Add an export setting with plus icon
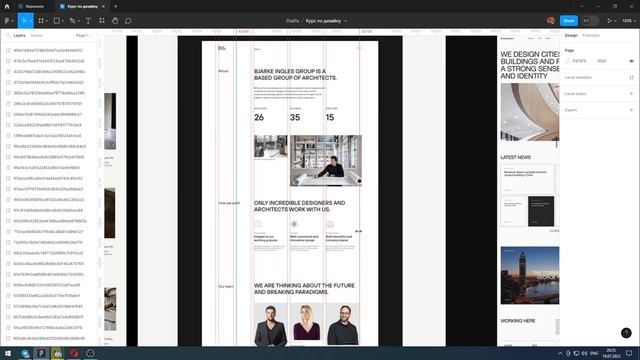This screenshot has height=360, width=640. pos(631,110)
